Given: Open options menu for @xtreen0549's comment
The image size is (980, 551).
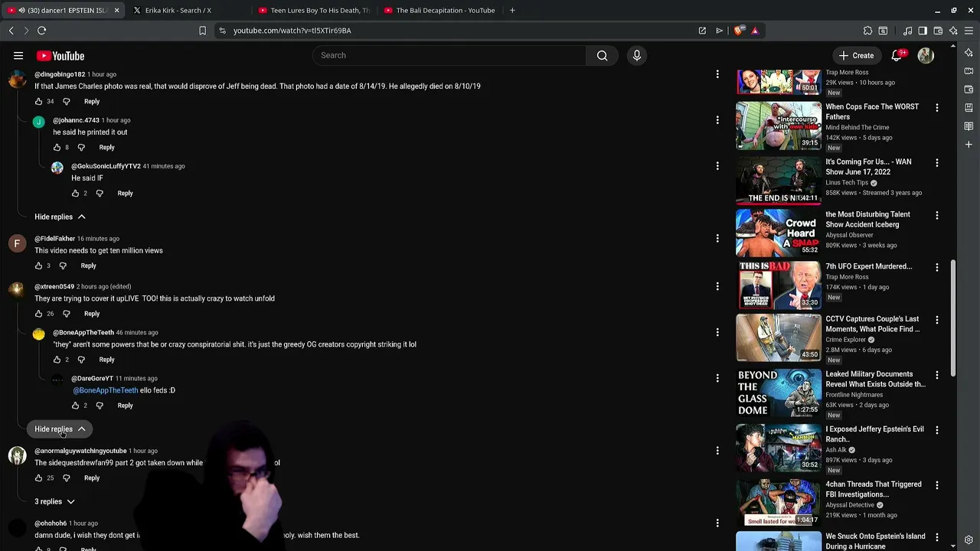Looking at the screenshot, I should (717, 286).
